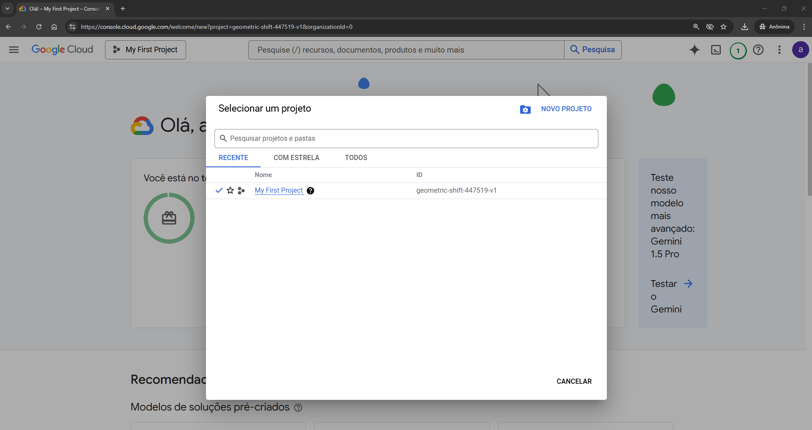Click the project type icon in row
Viewport: 812px width, 430px height.
click(241, 191)
